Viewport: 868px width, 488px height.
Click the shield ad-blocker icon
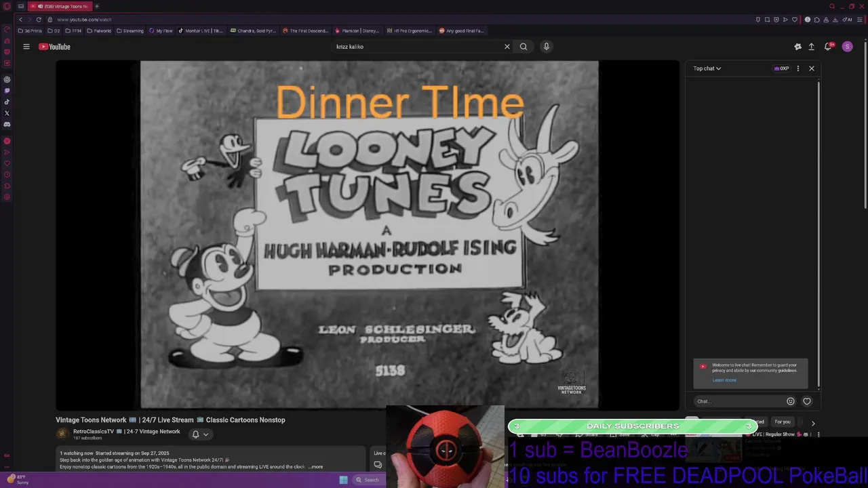pyautogui.click(x=776, y=20)
